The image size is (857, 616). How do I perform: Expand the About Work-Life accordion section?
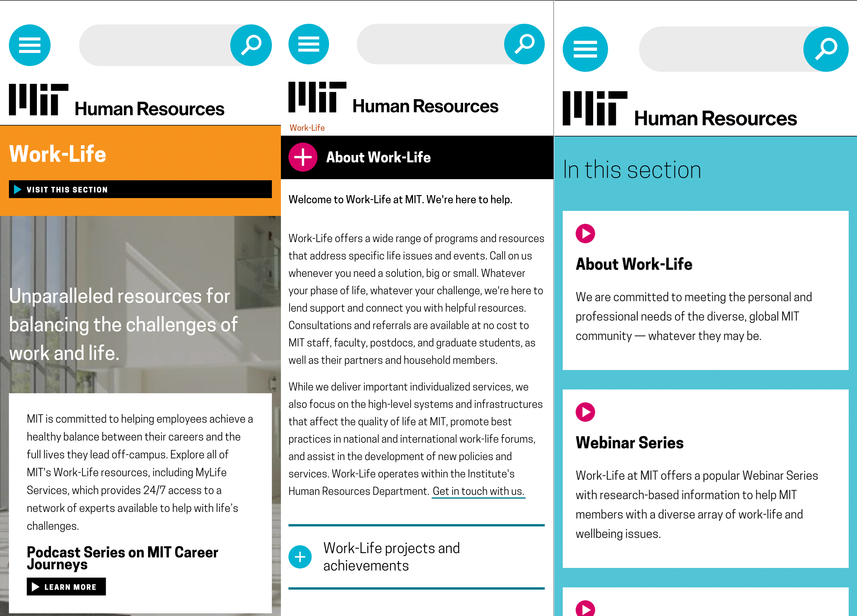click(303, 158)
